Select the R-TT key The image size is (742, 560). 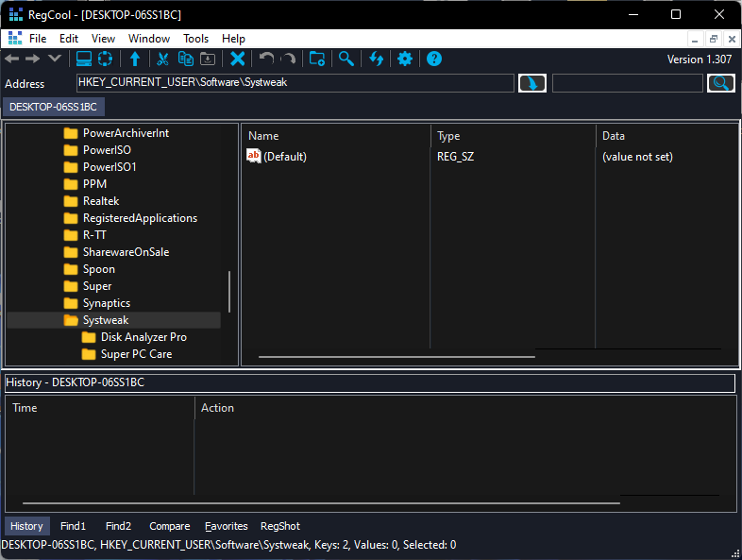(x=94, y=235)
